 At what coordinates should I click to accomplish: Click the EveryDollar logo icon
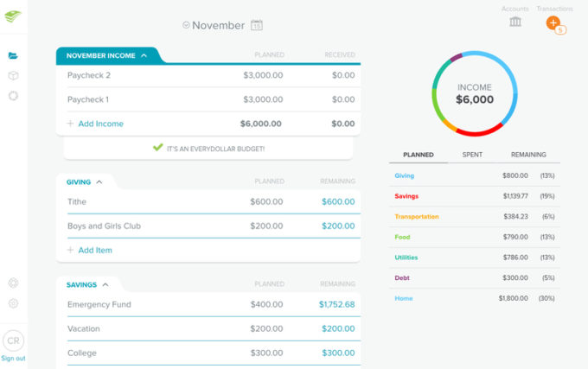coord(13,16)
